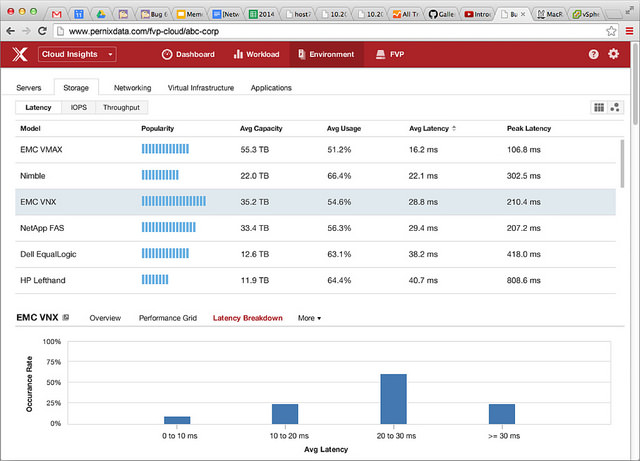Viewport: 640px width, 461px height.
Task: Click the pop-out icon beside EMC VNX
Action: 66,317
